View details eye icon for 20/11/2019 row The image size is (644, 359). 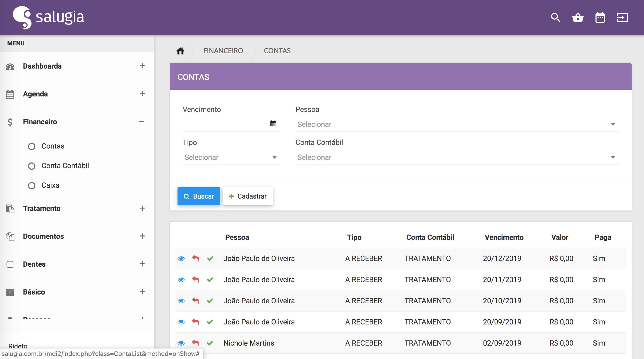(x=181, y=280)
